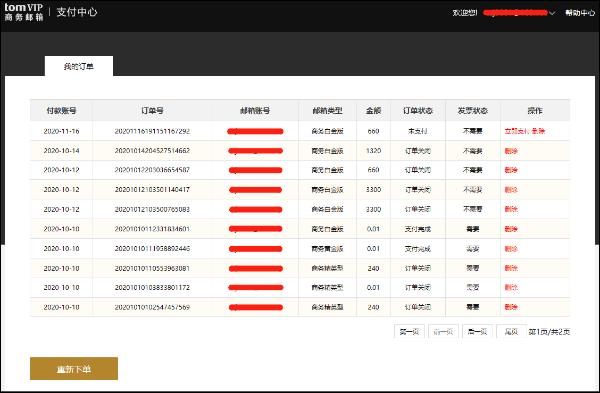
Task: Click 支付完成 status of order 20201010112331834601
Action: click(418, 229)
